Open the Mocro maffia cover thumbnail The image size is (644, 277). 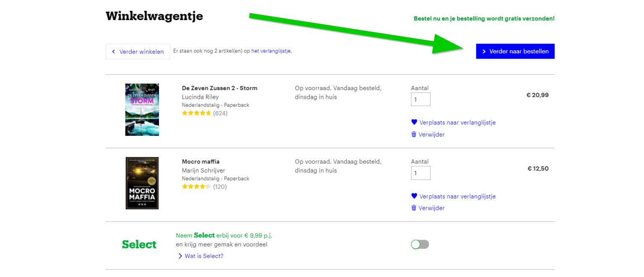pyautogui.click(x=142, y=183)
